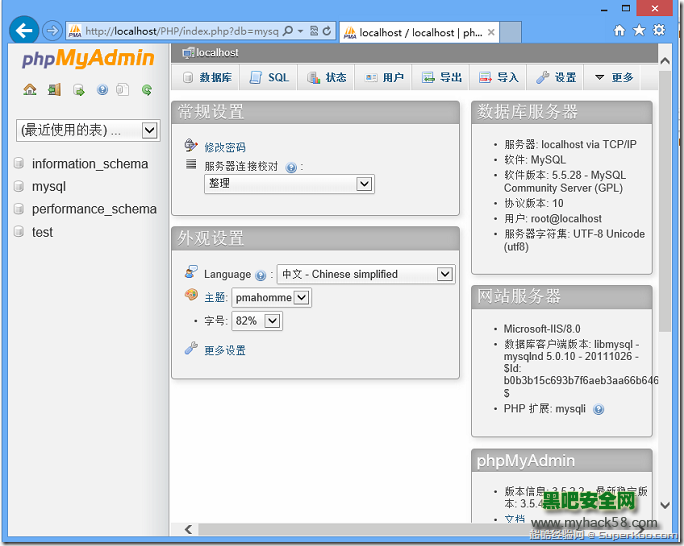Click the mysql database cylinder icon

pyautogui.click(x=19, y=186)
